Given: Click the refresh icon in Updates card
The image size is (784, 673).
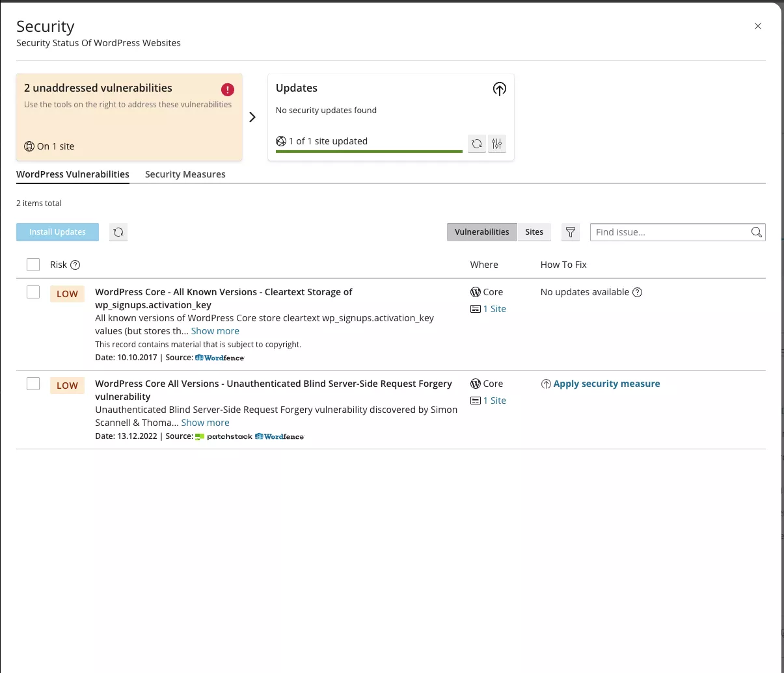Looking at the screenshot, I should (x=477, y=144).
